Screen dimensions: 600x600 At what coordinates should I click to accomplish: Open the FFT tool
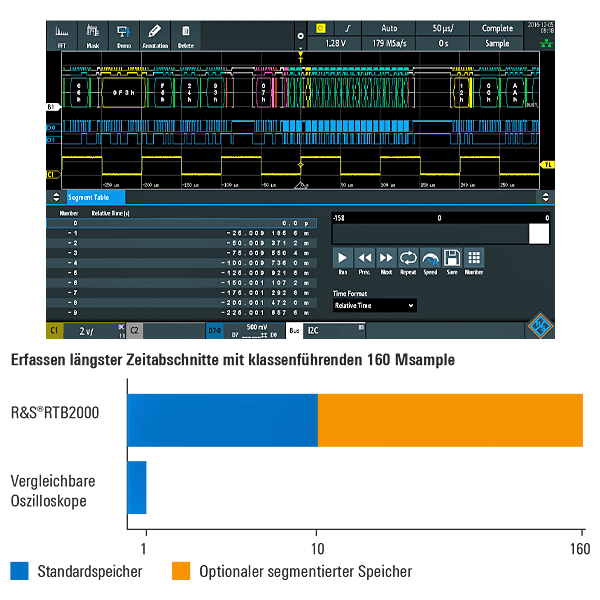click(62, 36)
